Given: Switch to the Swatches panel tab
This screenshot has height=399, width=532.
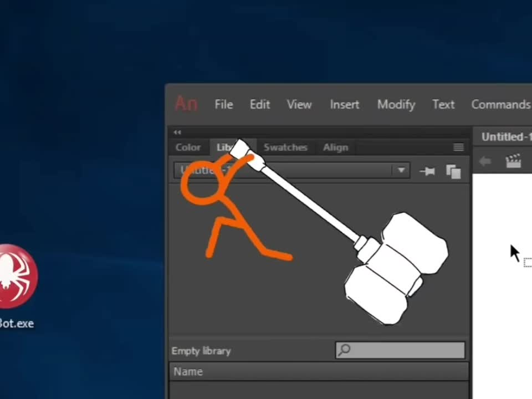Looking at the screenshot, I should click(285, 147).
